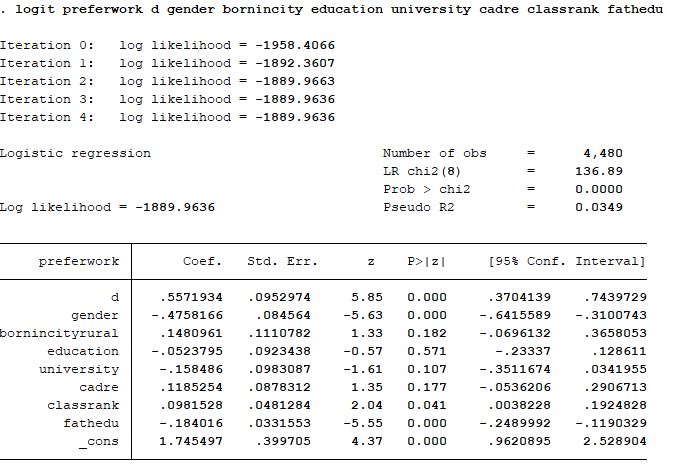Screen dimensions: 692x470
Task: Click the Iteration 0 log likelihood line
Action: tap(167, 46)
